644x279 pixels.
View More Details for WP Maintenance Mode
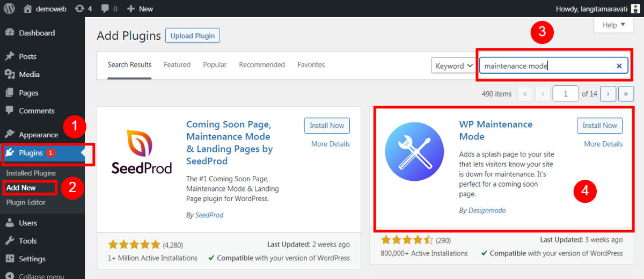coord(604,144)
